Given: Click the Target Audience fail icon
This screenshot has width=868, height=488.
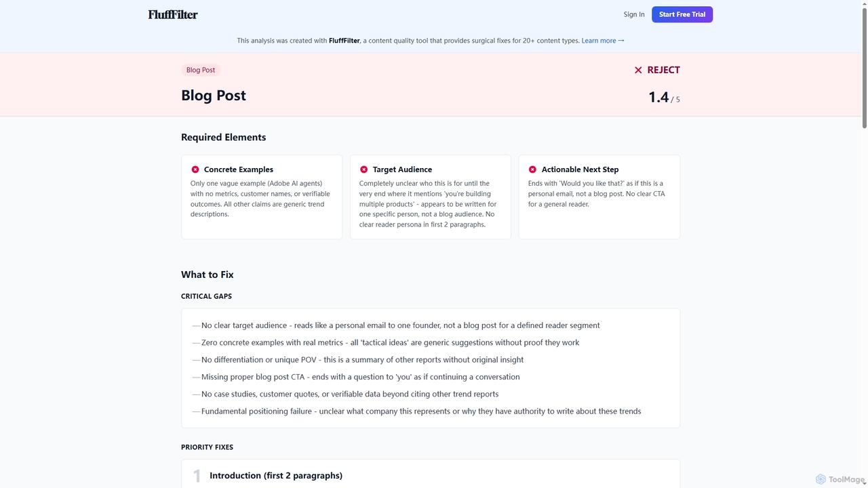Looking at the screenshot, I should 363,169.
